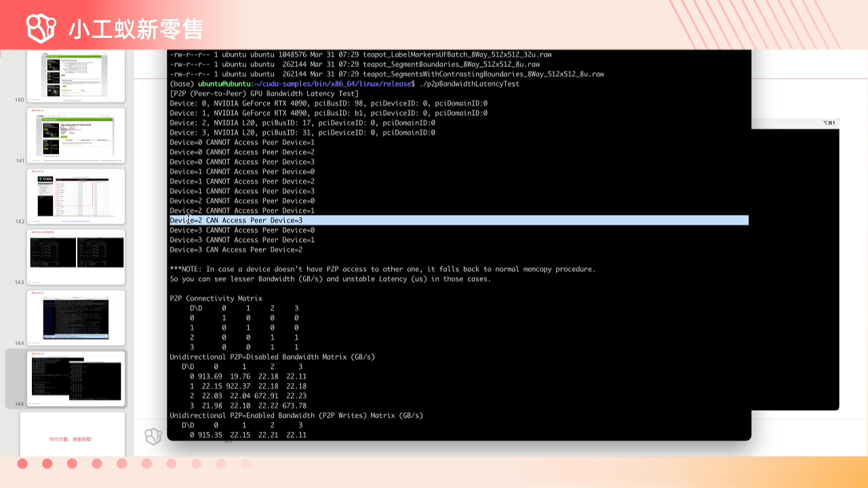
Task: Click the 22.03 bandwidth value
Action: (x=212, y=396)
